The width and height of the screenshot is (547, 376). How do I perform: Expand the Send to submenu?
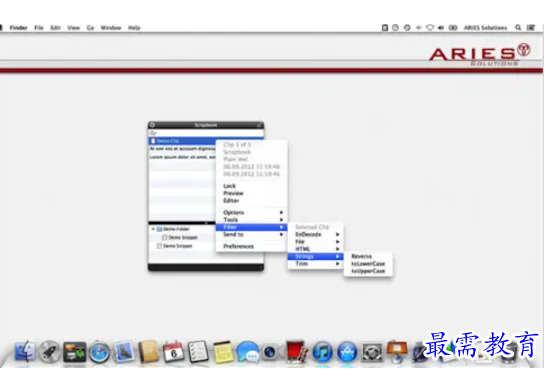252,234
